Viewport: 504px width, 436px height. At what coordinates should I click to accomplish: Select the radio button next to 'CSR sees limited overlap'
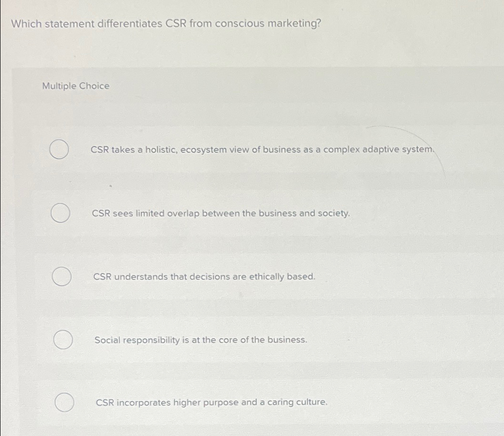pos(61,213)
